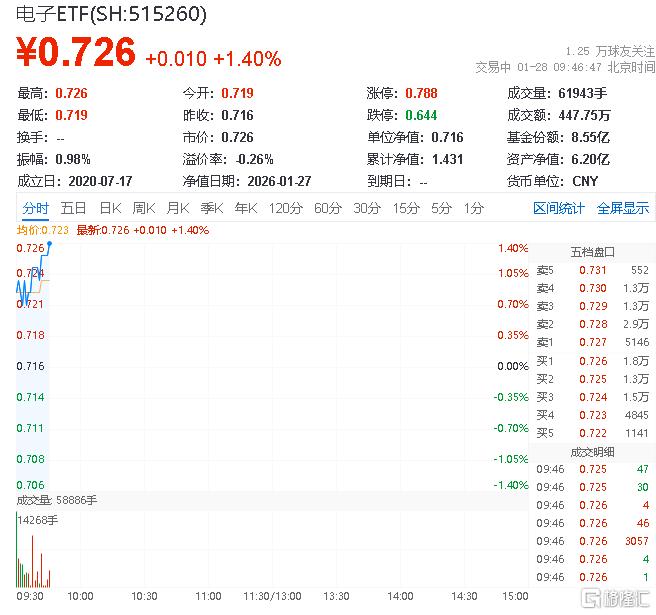Click the 均价:0.723 label above chart
Image resolution: width=656 pixels, height=615 pixels.
click(42, 230)
